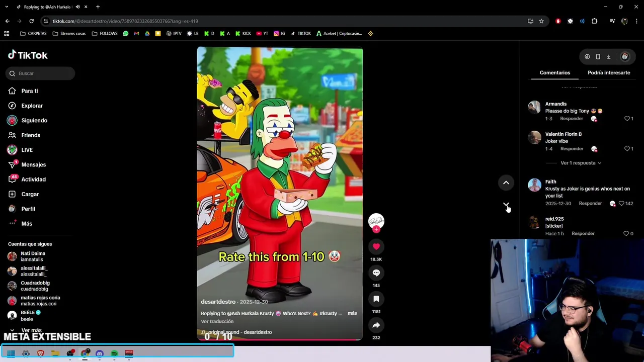Open the video comments bubble icon
Screen dimensions: 644x362
coord(376,273)
